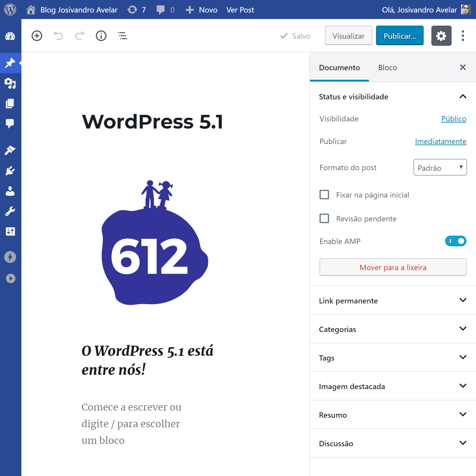Click the add block plus icon

pos(37,36)
